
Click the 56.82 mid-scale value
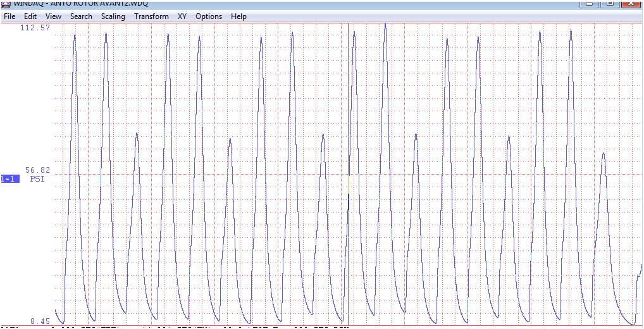coord(38,170)
